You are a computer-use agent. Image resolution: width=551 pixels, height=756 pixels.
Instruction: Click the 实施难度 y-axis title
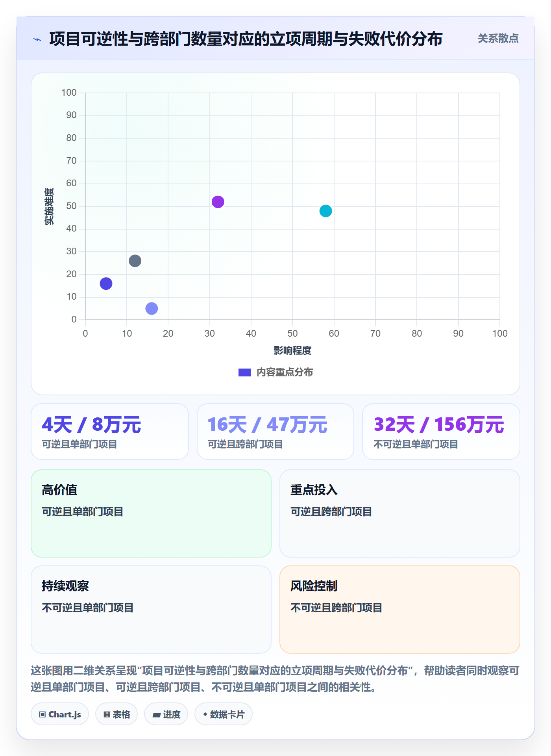(x=49, y=206)
